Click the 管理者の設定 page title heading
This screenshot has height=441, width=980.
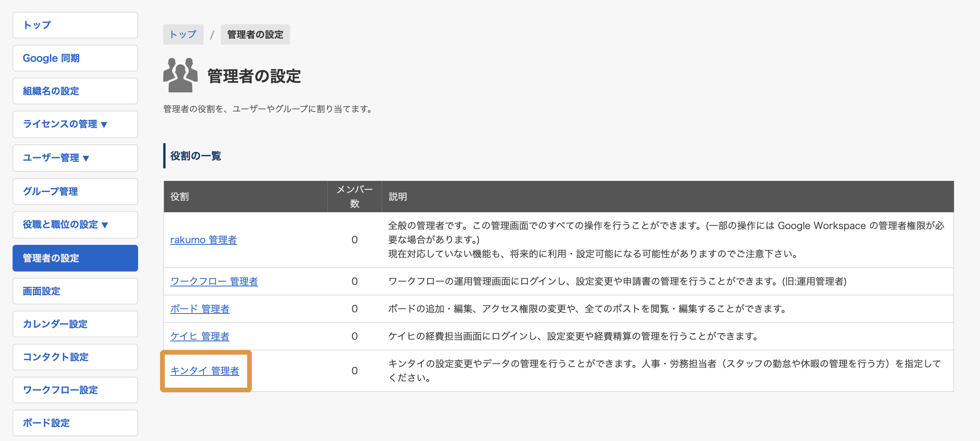click(x=254, y=76)
